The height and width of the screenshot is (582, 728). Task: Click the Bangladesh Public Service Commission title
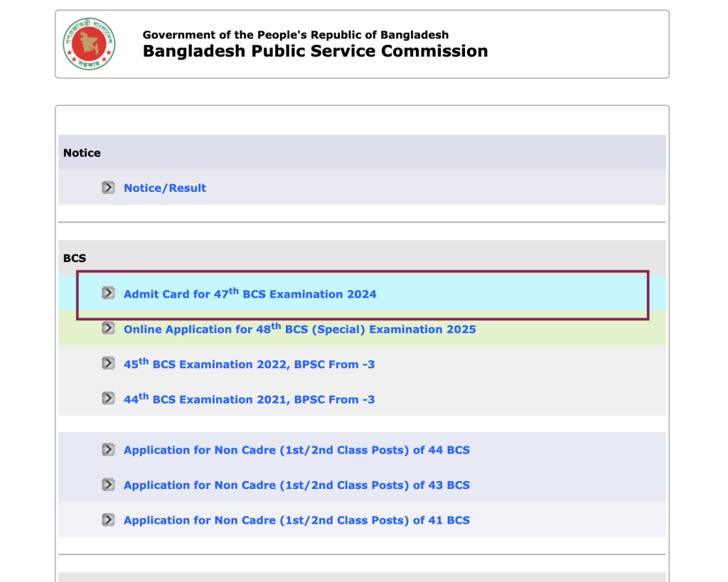coord(315,51)
